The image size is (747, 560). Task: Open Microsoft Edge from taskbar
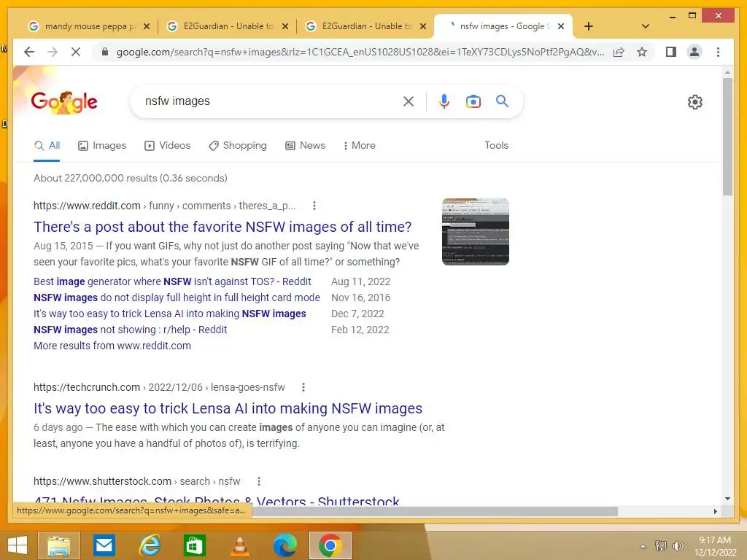coord(285,545)
